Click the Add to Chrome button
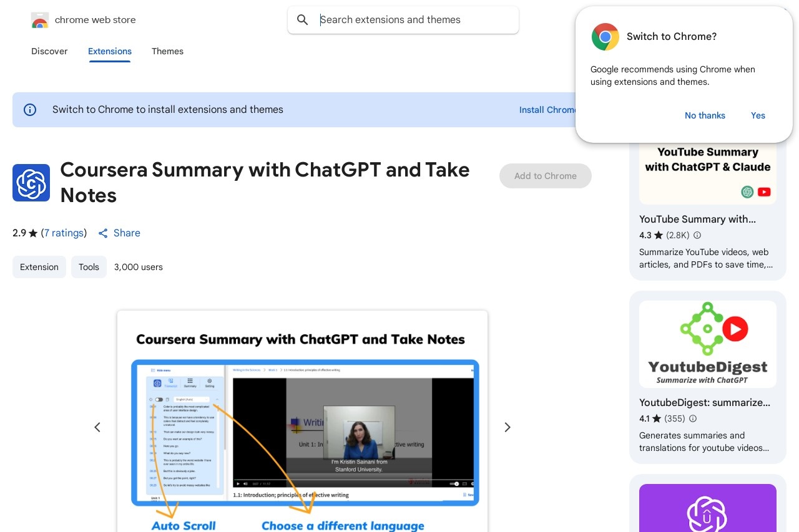This screenshot has width=799, height=532. click(546, 176)
